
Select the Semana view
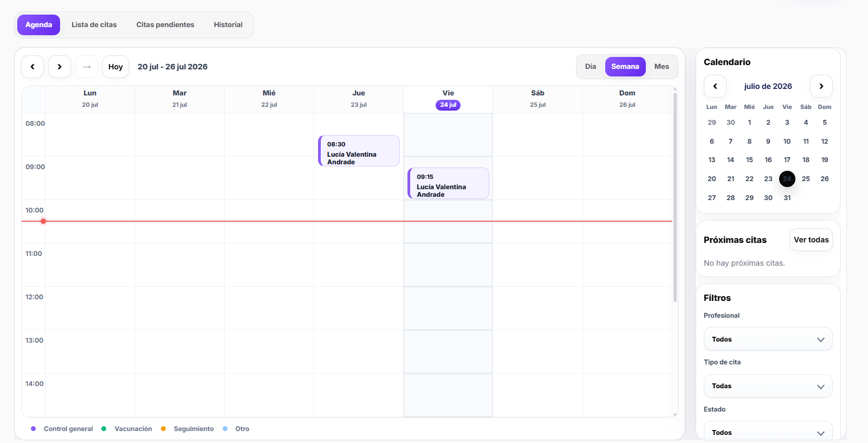click(x=625, y=67)
